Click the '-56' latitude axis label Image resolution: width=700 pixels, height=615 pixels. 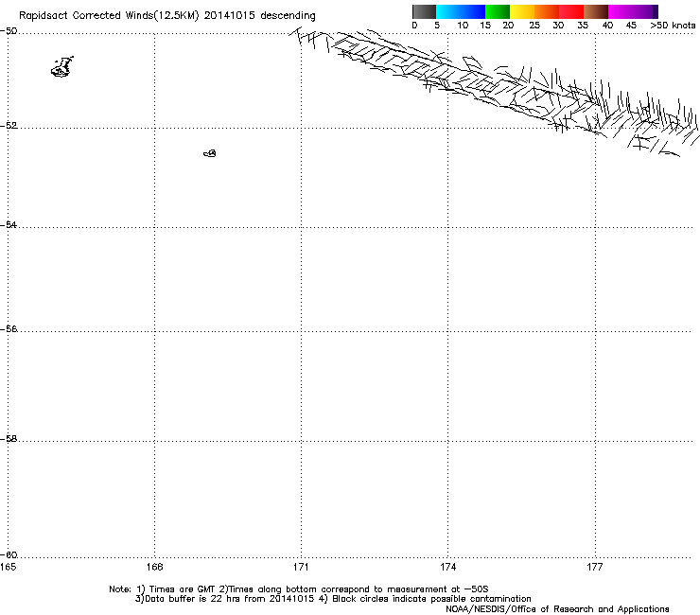(9, 329)
